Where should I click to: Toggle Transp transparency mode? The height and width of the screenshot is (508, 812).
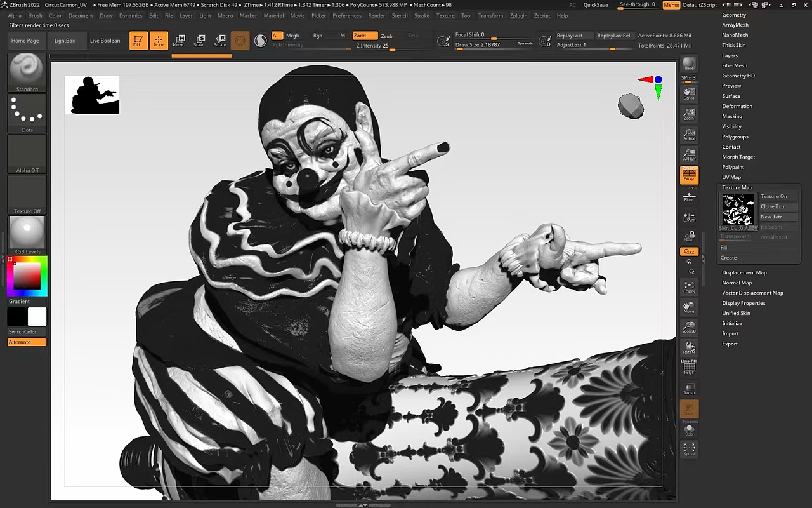pyautogui.click(x=689, y=389)
